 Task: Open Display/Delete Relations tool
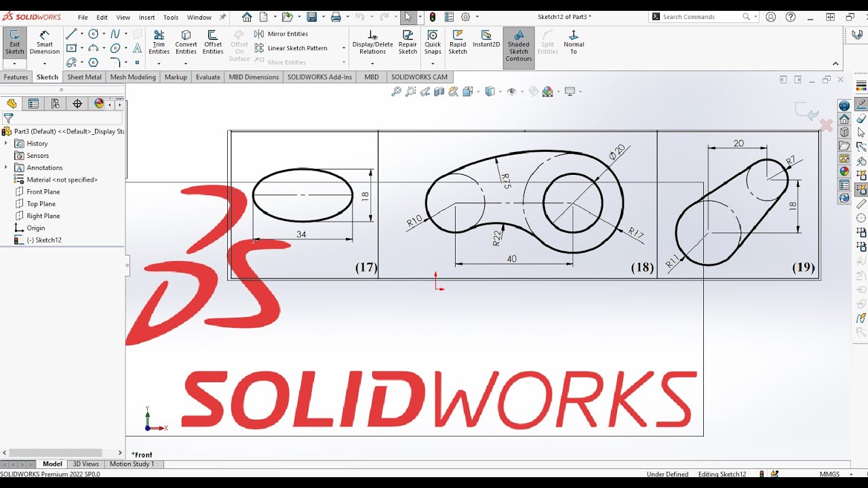pos(372,42)
